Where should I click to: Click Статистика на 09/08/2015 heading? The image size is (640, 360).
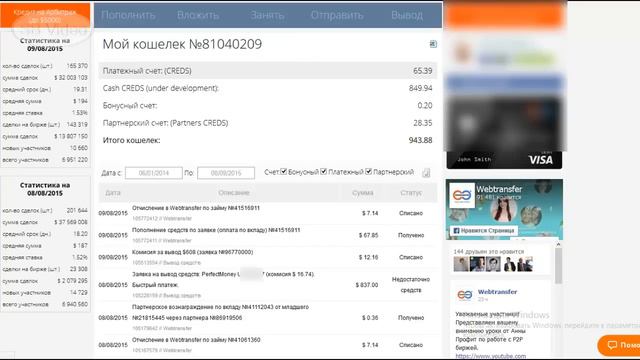45,44
